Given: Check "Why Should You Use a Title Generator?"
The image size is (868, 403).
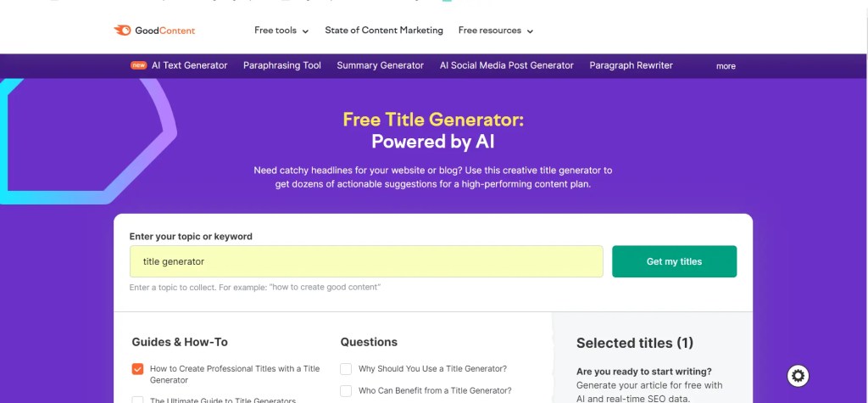Looking at the screenshot, I should click(346, 369).
